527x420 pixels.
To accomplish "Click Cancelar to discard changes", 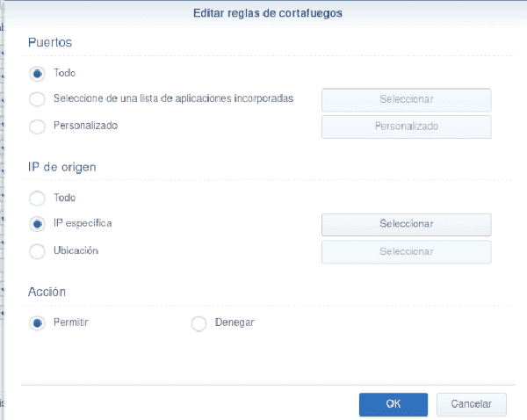I will 471,404.
